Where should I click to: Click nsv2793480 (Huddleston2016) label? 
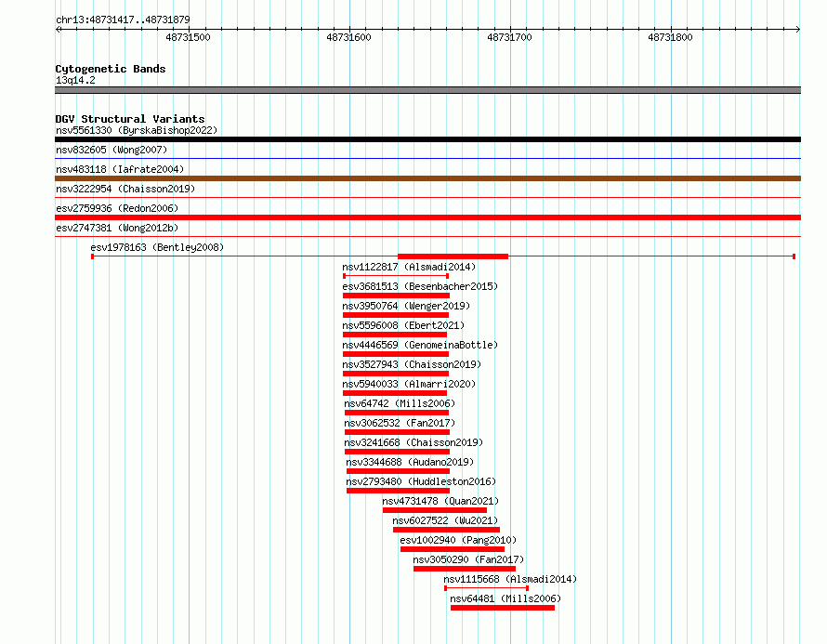[421, 481]
